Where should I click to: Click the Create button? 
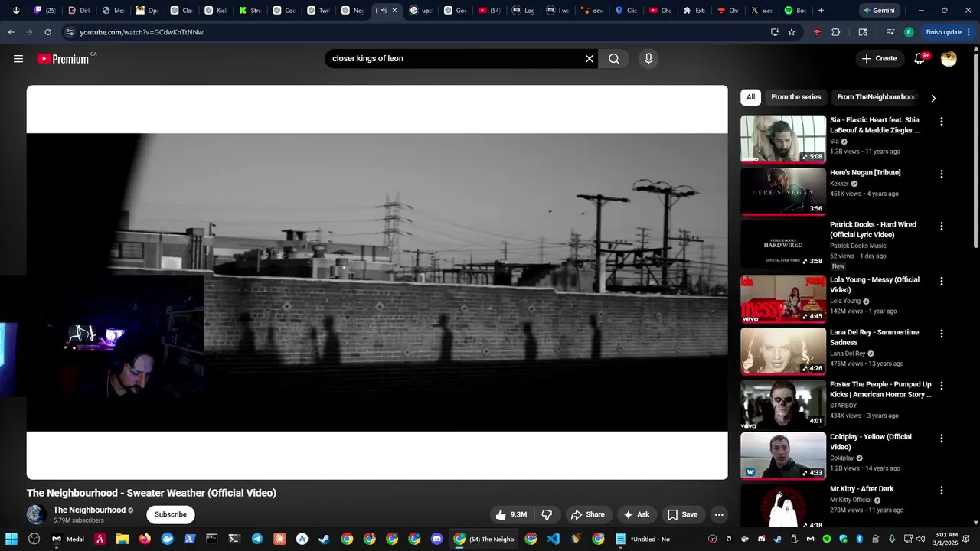pyautogui.click(x=879, y=58)
